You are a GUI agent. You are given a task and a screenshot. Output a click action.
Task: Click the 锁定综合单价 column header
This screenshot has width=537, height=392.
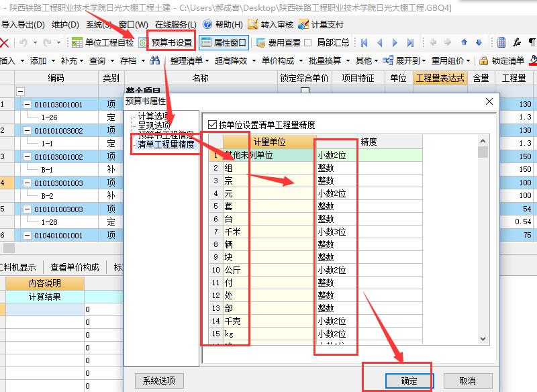tap(305, 78)
